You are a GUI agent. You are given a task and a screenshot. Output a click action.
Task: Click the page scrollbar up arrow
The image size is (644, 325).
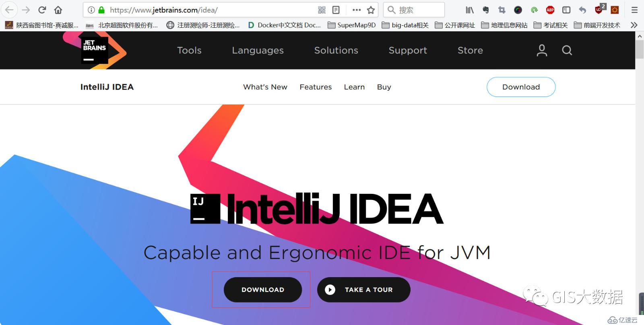click(x=640, y=36)
